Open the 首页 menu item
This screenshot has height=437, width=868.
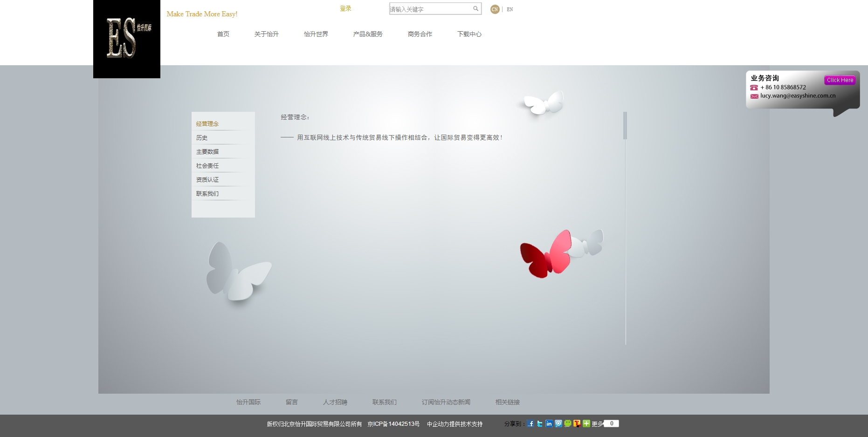click(x=223, y=34)
